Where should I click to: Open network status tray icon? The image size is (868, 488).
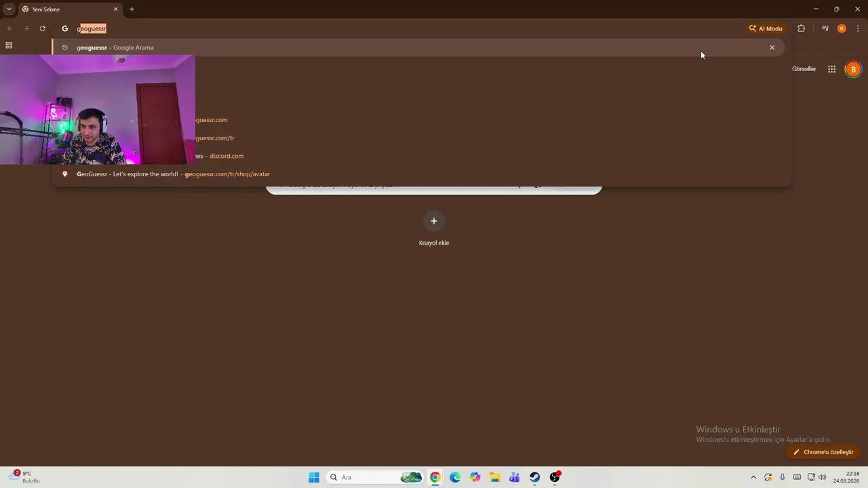click(x=811, y=477)
